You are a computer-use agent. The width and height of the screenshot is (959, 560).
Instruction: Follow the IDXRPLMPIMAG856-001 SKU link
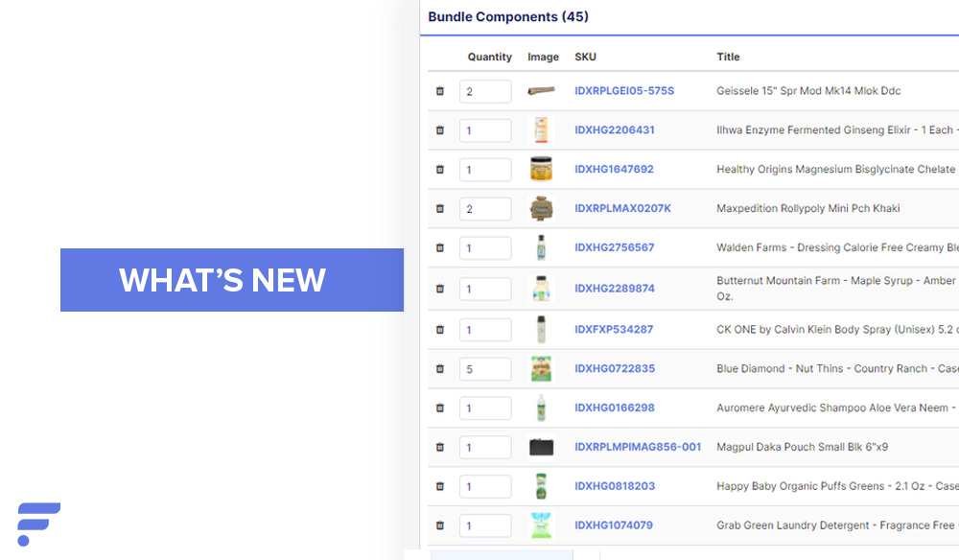pyautogui.click(x=638, y=447)
